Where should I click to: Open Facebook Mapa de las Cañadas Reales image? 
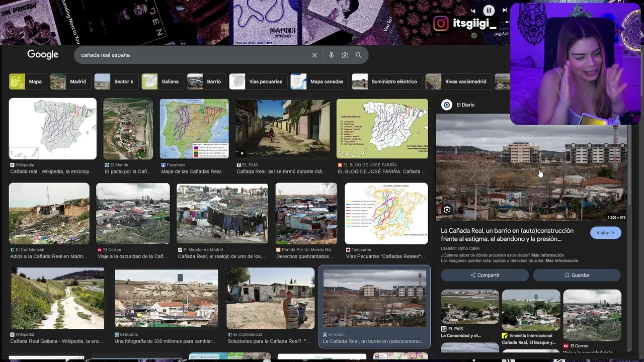pos(194,129)
